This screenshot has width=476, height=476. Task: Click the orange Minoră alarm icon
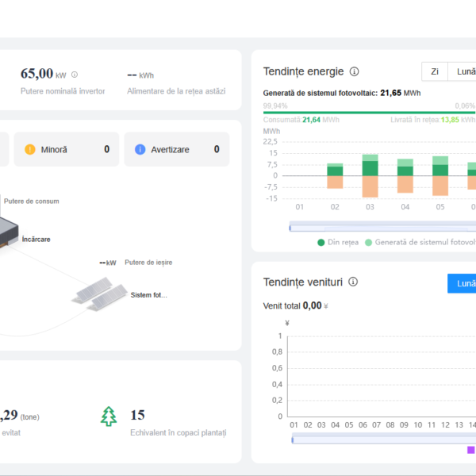(30, 149)
